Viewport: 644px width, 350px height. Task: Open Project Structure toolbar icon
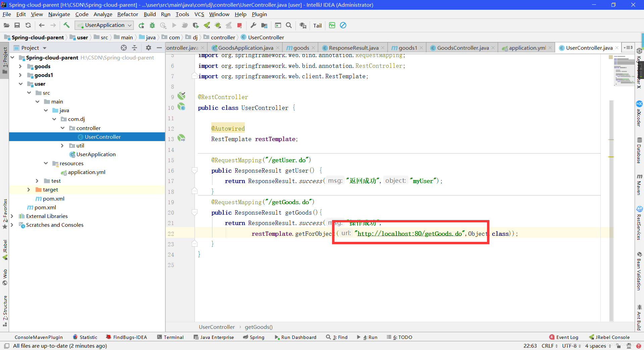click(264, 26)
